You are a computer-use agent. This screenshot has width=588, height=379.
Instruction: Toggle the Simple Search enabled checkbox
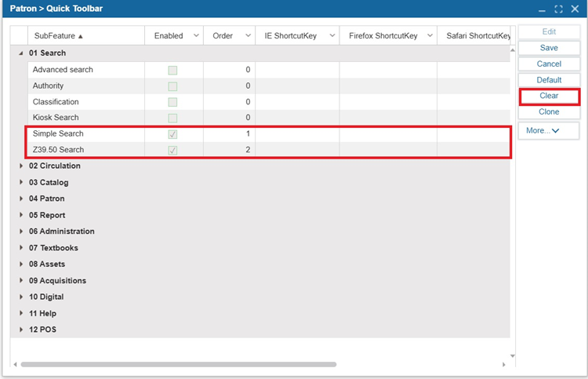click(x=172, y=134)
